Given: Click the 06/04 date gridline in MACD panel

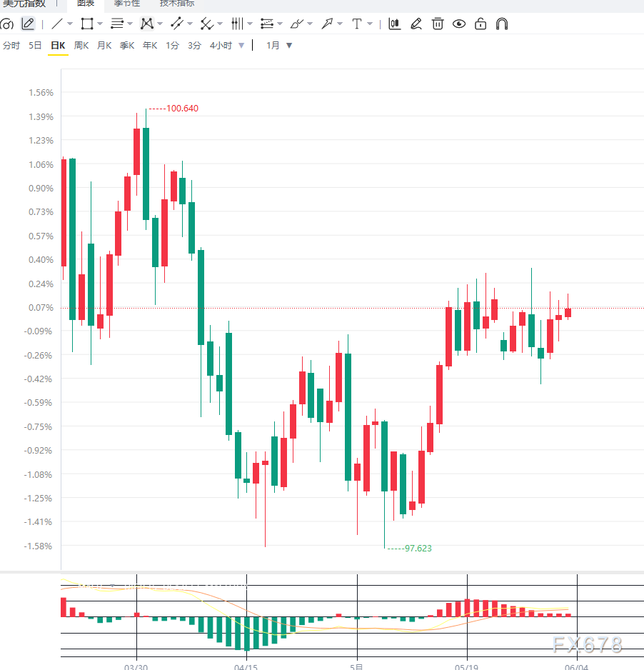Looking at the screenshot, I should [x=577, y=616].
